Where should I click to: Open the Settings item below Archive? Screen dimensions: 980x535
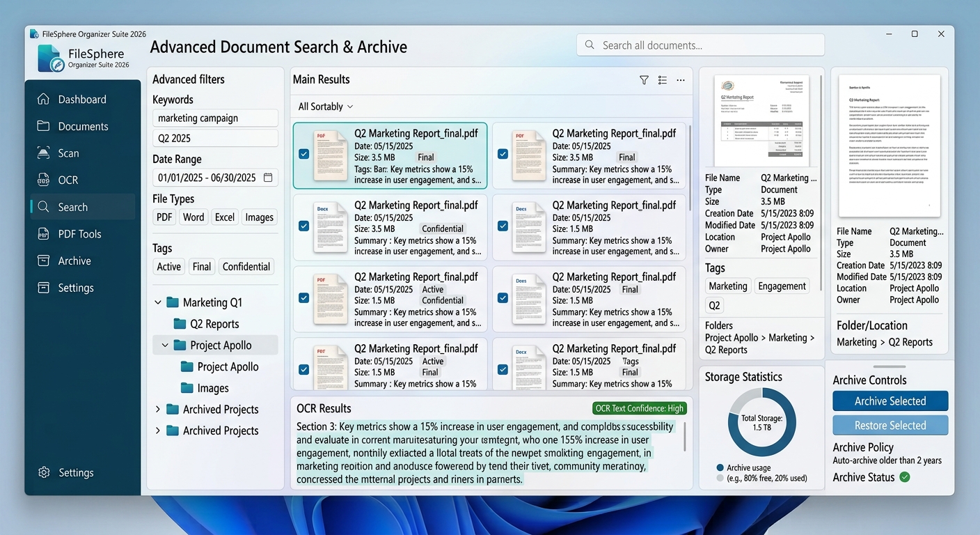[x=83, y=288]
